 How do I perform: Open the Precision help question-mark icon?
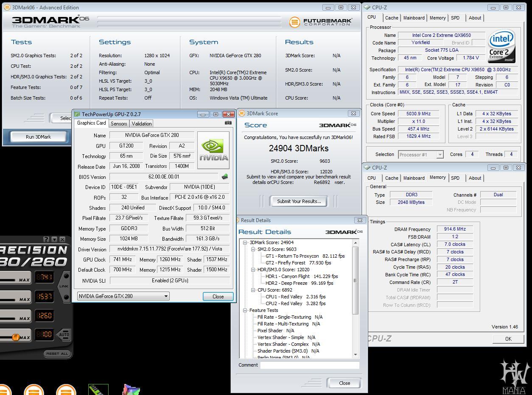click(x=46, y=239)
